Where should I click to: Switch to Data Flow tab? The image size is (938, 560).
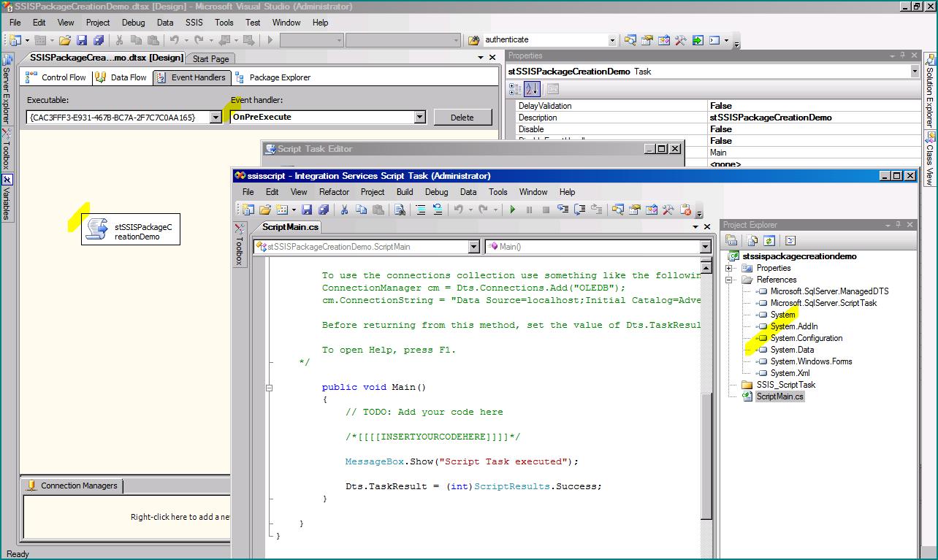coord(121,77)
